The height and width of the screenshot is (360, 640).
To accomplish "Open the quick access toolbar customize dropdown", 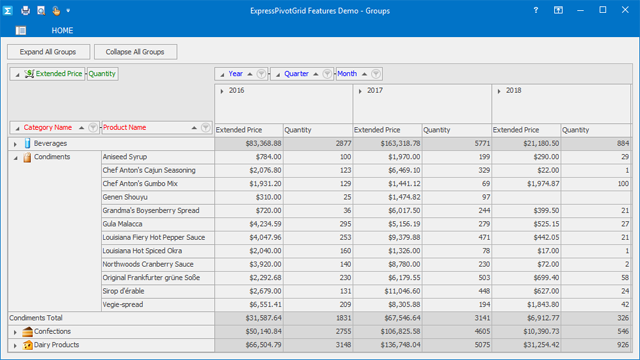I will (68, 11).
